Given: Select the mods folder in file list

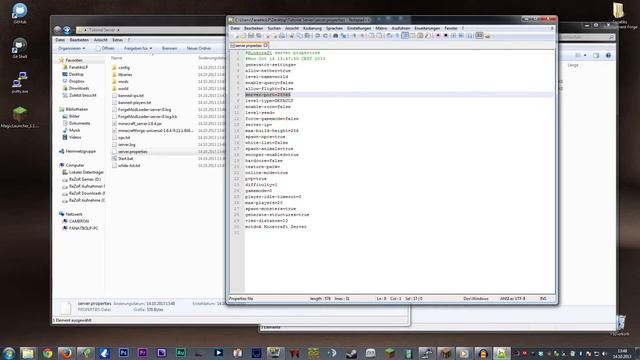Looking at the screenshot, I should tap(123, 82).
